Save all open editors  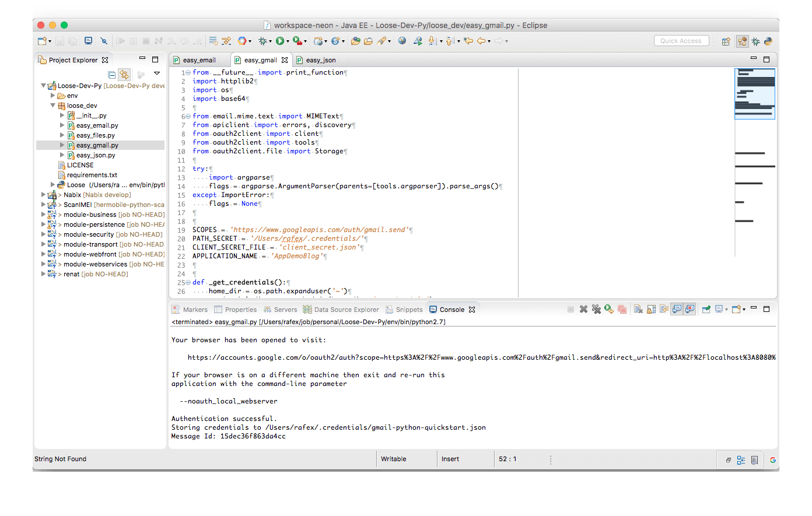point(73,41)
